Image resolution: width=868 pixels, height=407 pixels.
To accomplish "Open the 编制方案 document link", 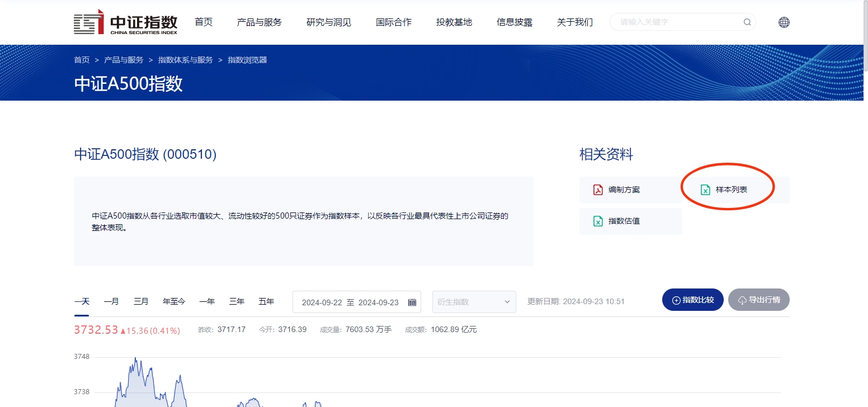I will tap(631, 190).
